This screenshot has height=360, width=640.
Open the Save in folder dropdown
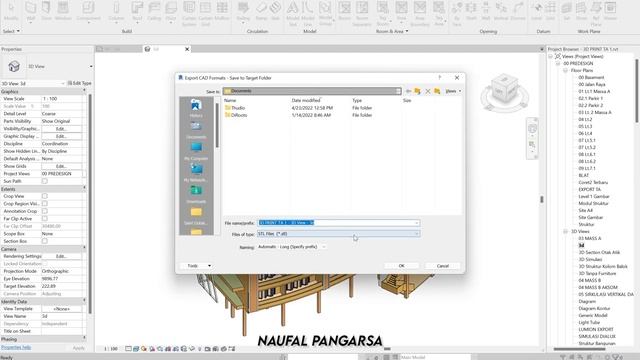point(398,91)
